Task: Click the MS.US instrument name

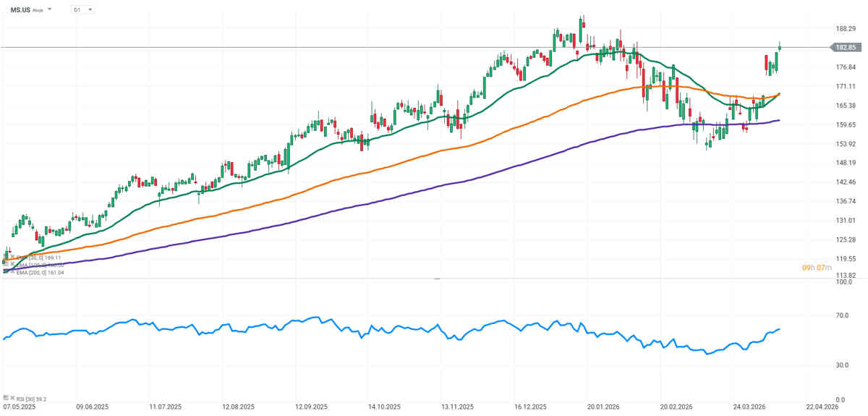Action: point(20,10)
